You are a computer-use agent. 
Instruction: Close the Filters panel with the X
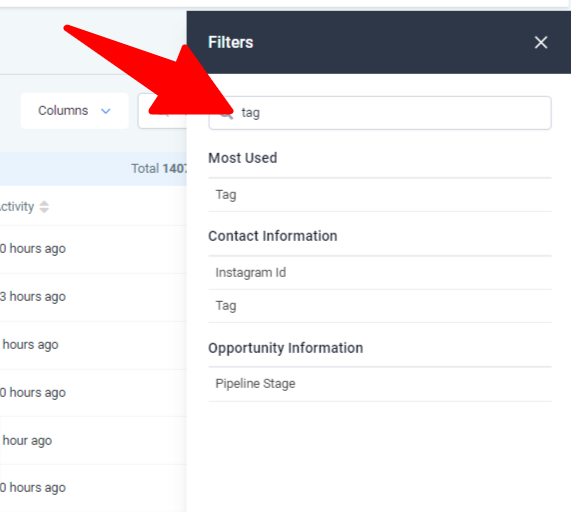(541, 43)
